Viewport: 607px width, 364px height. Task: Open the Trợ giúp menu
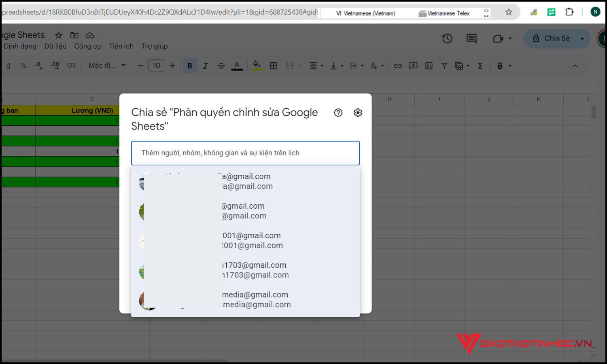point(155,46)
